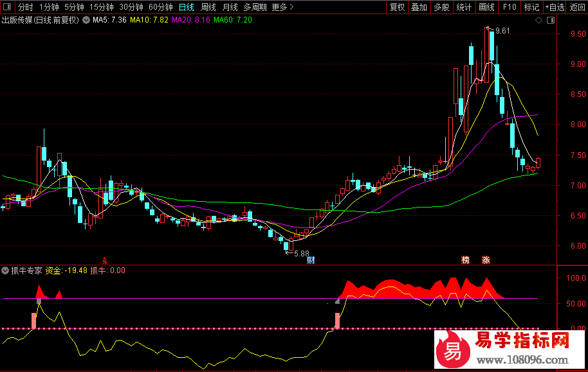Image resolution: width=588 pixels, height=372 pixels.
Task: Open the F10 company info
Action: pyautogui.click(x=510, y=8)
